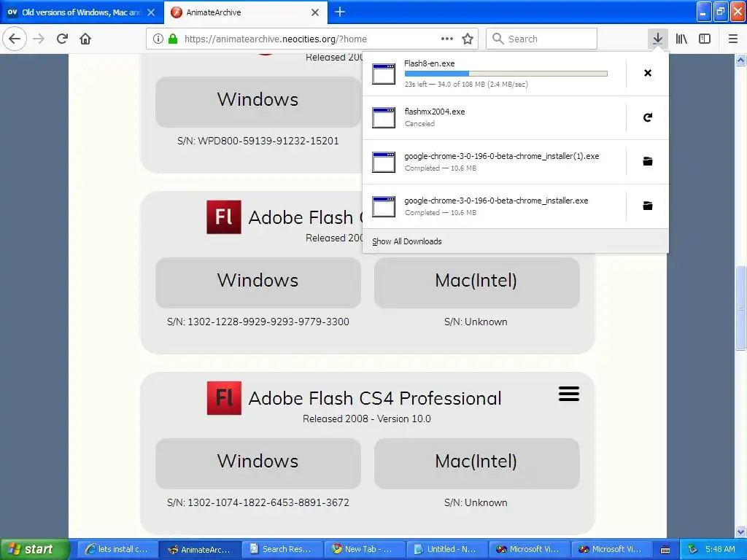Click the Adobe Flash CS4 Fl logo
This screenshot has width=747, height=560.
coord(224,397)
